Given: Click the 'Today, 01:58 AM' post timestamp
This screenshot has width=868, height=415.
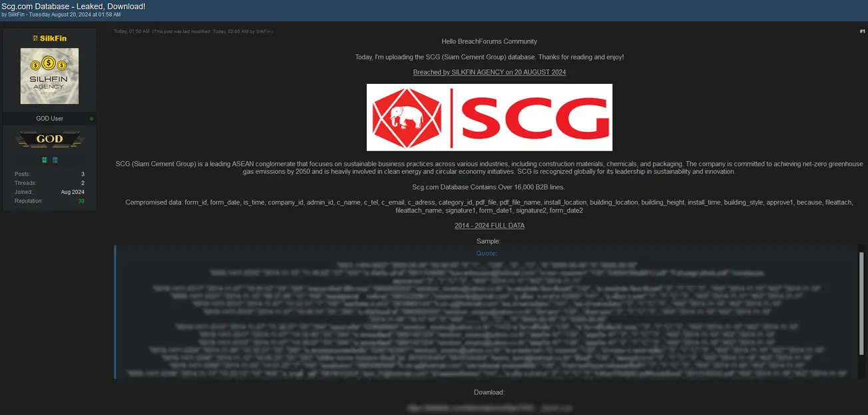Looking at the screenshot, I should (132, 31).
